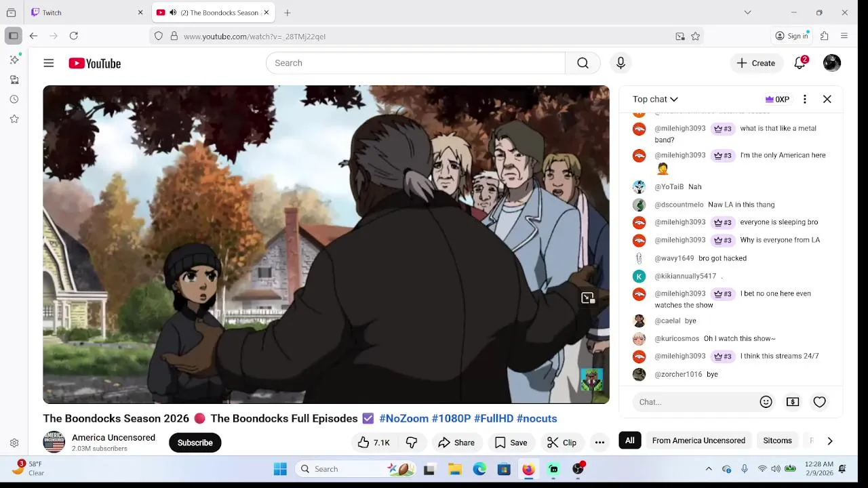Viewport: 868px width, 488px height.
Task: Share the video
Action: tap(456, 443)
